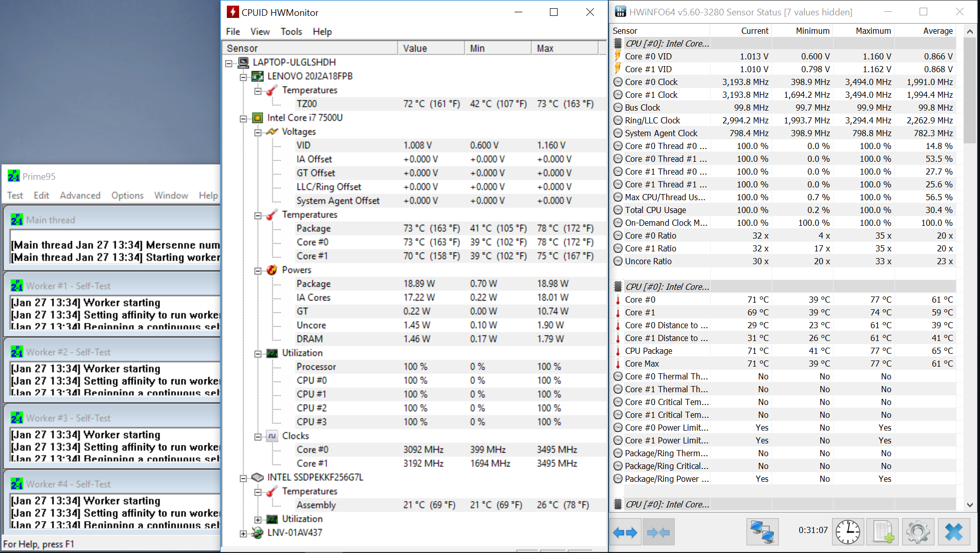Select the TZ00 temperature row

pos(415,104)
